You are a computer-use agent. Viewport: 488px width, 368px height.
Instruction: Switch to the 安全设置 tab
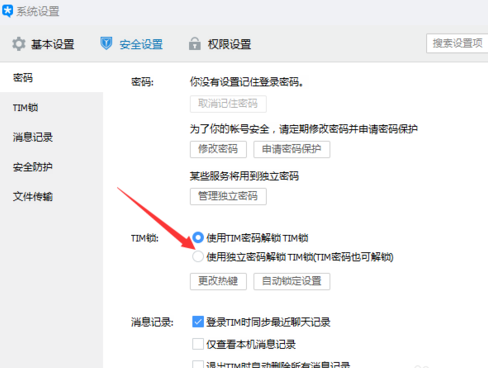tap(131, 44)
